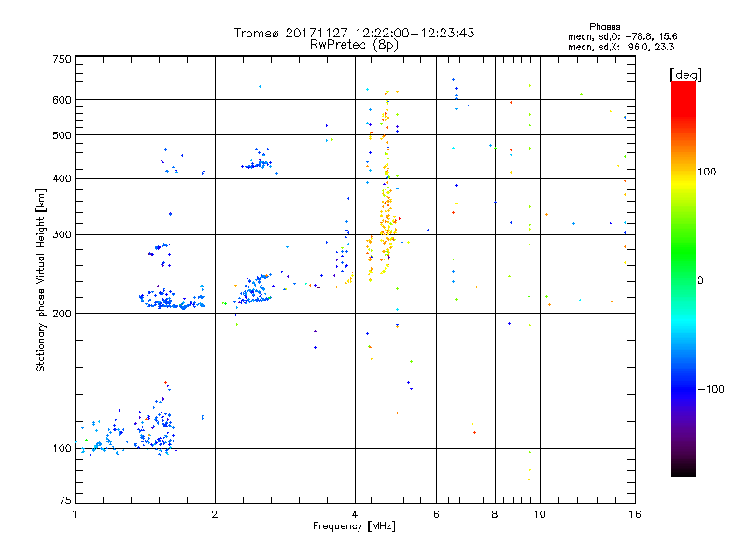Screen dimensions: 747x560
Task: Click the x-axis tick label '10'
Action: pyautogui.click(x=540, y=514)
